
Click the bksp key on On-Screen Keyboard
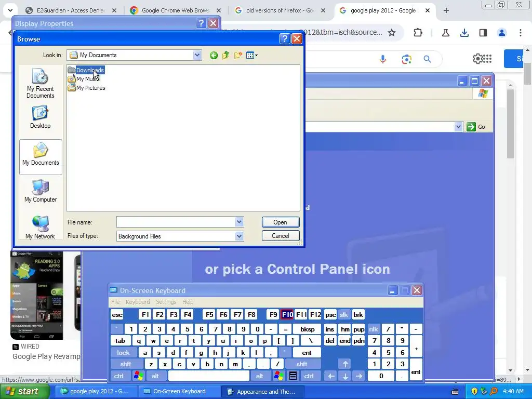[308, 329]
